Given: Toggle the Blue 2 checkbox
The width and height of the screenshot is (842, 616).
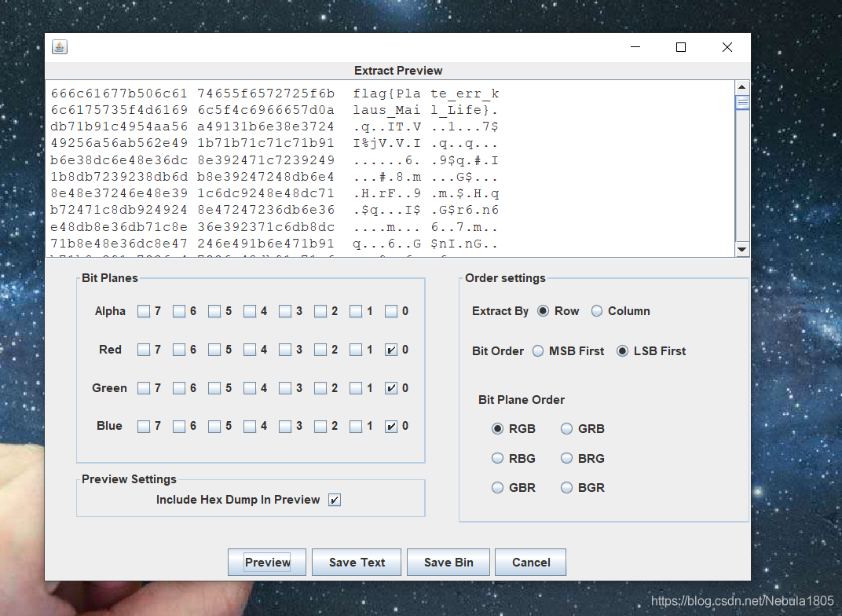Looking at the screenshot, I should (320, 427).
